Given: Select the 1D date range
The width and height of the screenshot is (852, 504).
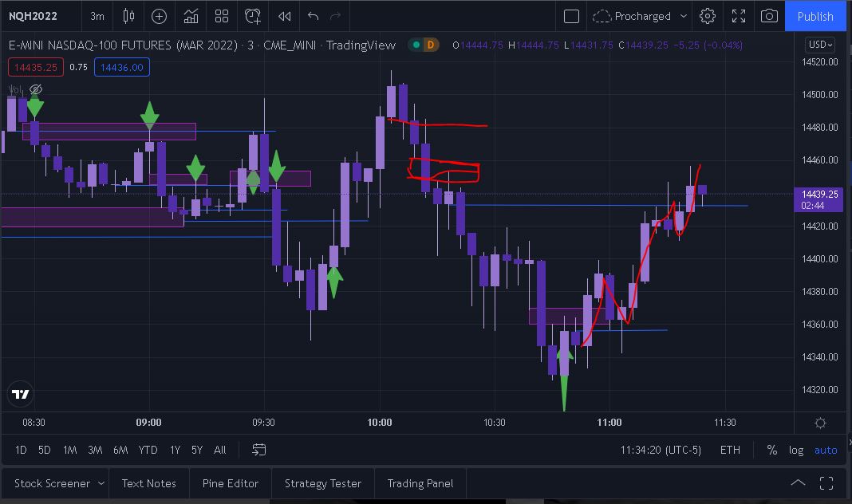Looking at the screenshot, I should [x=21, y=450].
